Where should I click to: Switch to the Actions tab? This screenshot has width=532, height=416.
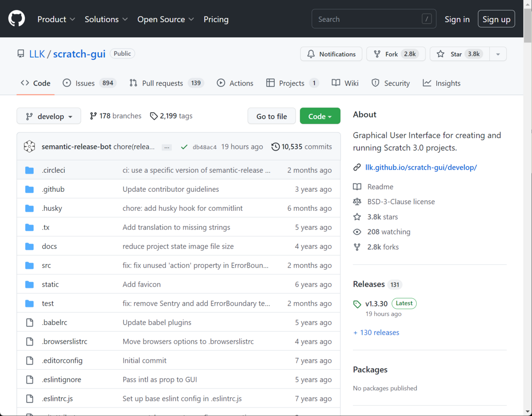point(235,83)
